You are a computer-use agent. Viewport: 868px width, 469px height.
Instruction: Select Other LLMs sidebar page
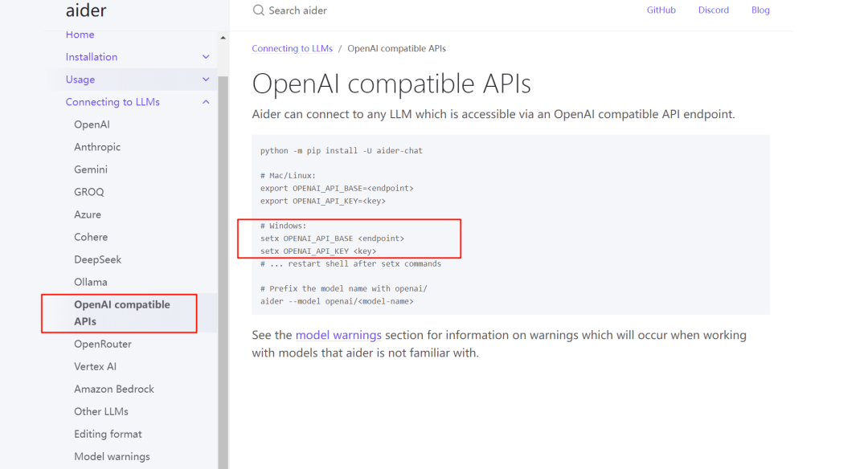pyautogui.click(x=101, y=411)
